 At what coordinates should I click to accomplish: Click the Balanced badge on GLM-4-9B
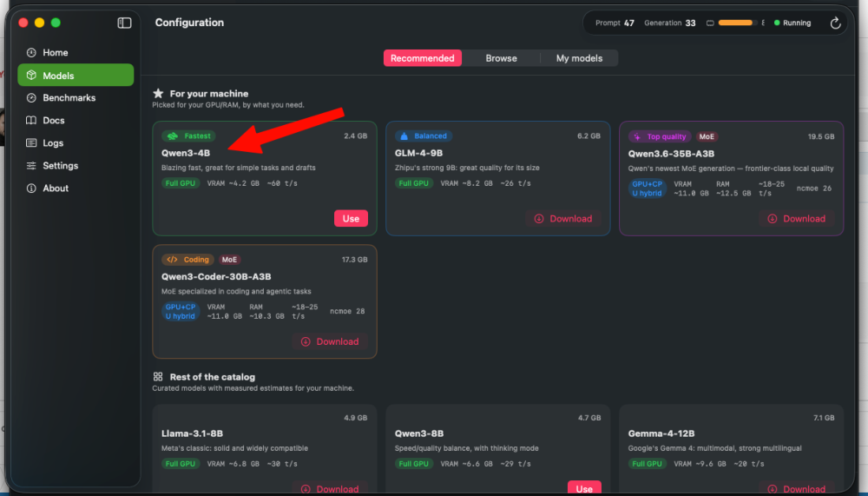[424, 136]
